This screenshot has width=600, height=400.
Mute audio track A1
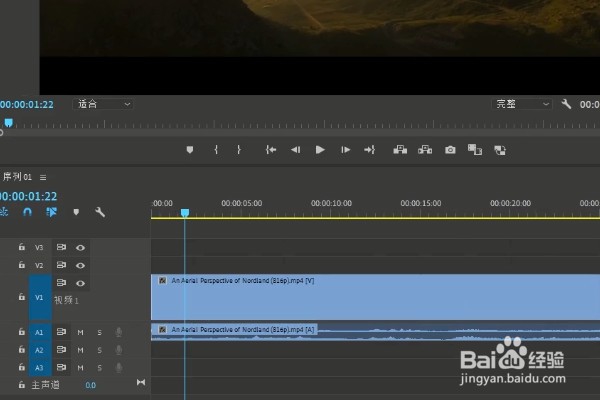coord(80,332)
